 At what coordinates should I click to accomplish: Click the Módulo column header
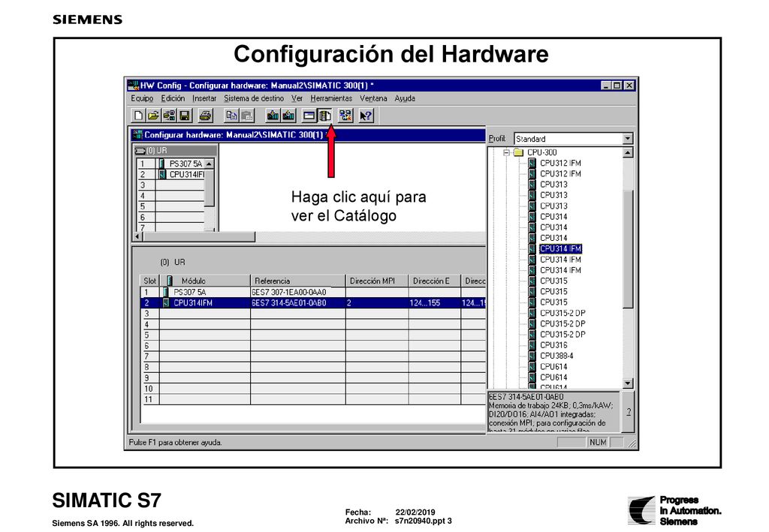point(204,281)
